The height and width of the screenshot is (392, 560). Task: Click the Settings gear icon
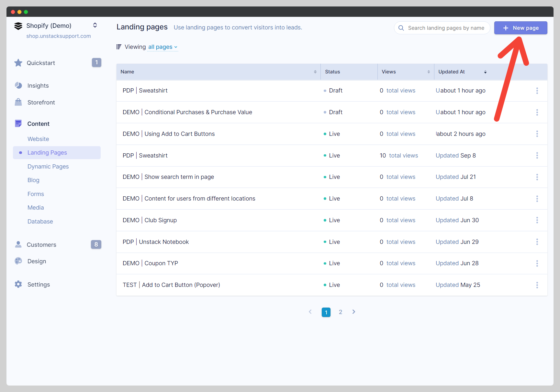click(18, 284)
